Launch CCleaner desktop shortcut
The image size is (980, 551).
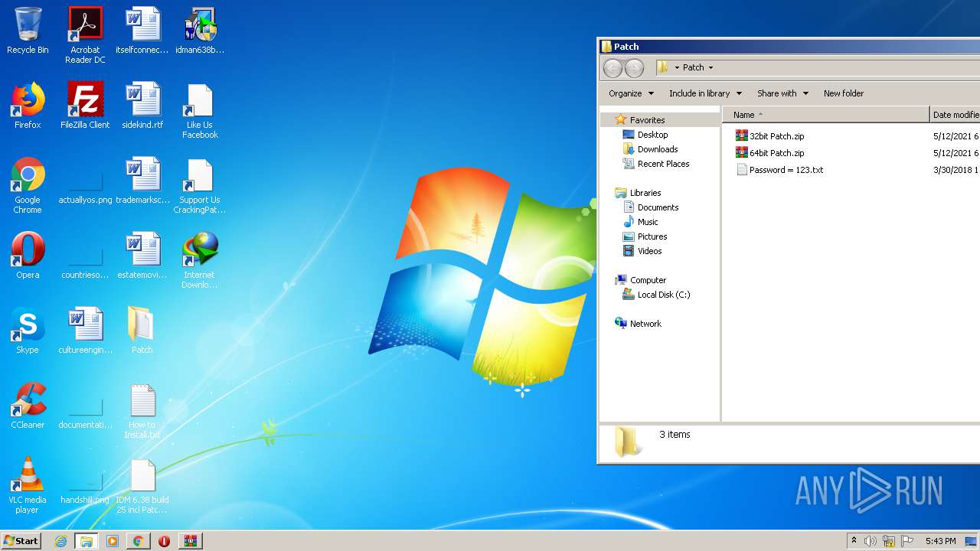tap(28, 406)
